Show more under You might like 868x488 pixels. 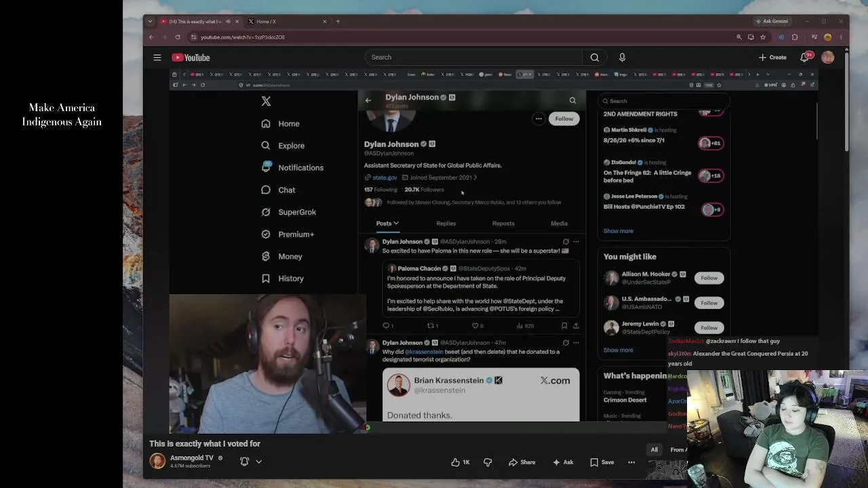point(618,350)
